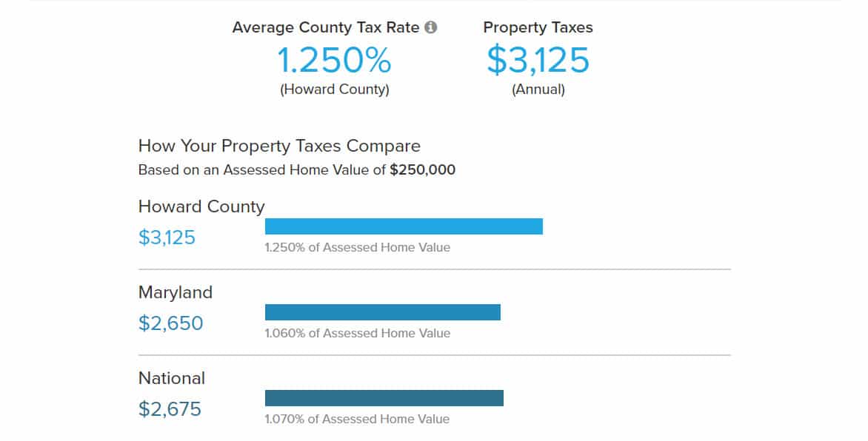Click the Average County Tax Rate heading
Viewport: 868px width, 441px height.
[x=326, y=27]
